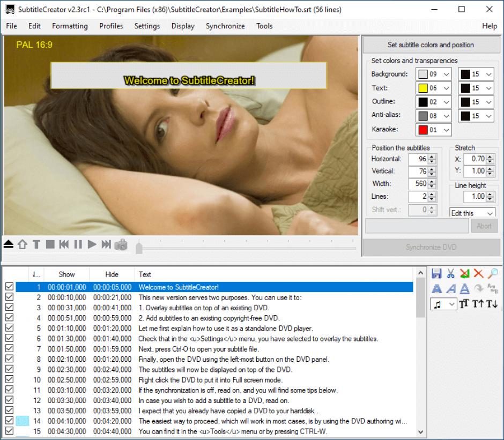The height and width of the screenshot is (440, 504).
Task: Click the DVD home menu icon
Action: tap(23, 244)
